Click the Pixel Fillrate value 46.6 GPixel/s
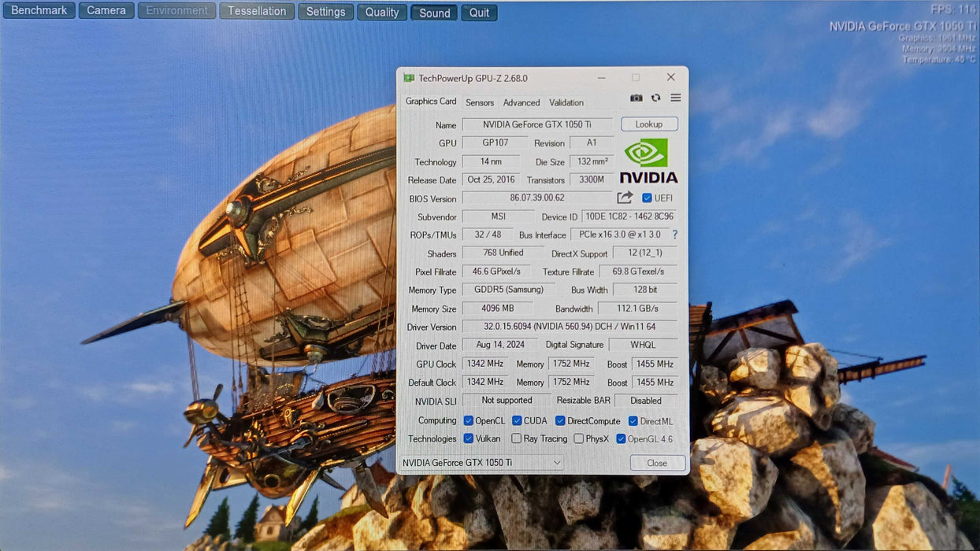Image resolution: width=980 pixels, height=551 pixels. click(496, 272)
